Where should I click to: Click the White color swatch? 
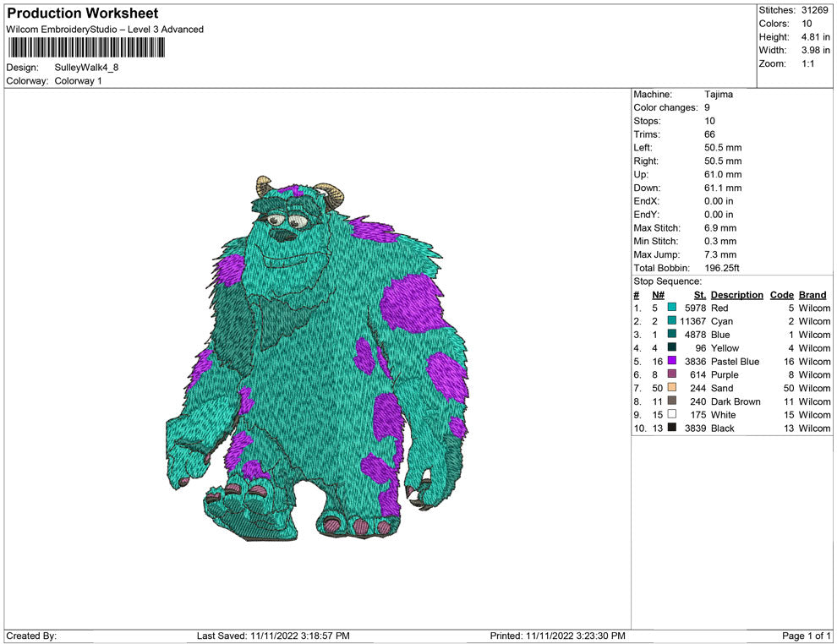(672, 414)
